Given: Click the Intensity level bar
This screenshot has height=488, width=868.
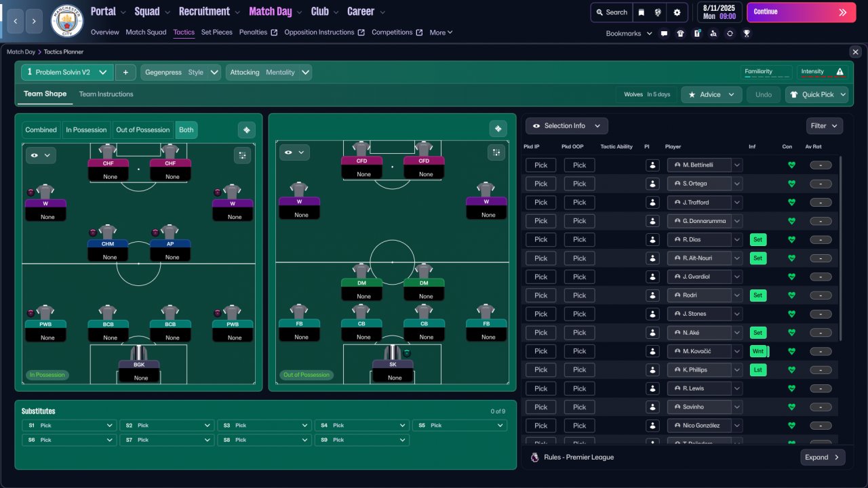Looking at the screenshot, I should (x=824, y=77).
